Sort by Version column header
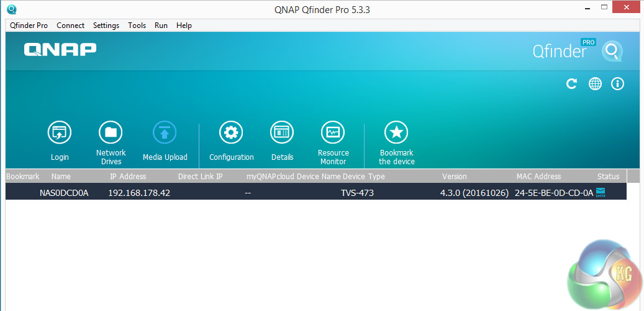This screenshot has width=644, height=311. (454, 177)
